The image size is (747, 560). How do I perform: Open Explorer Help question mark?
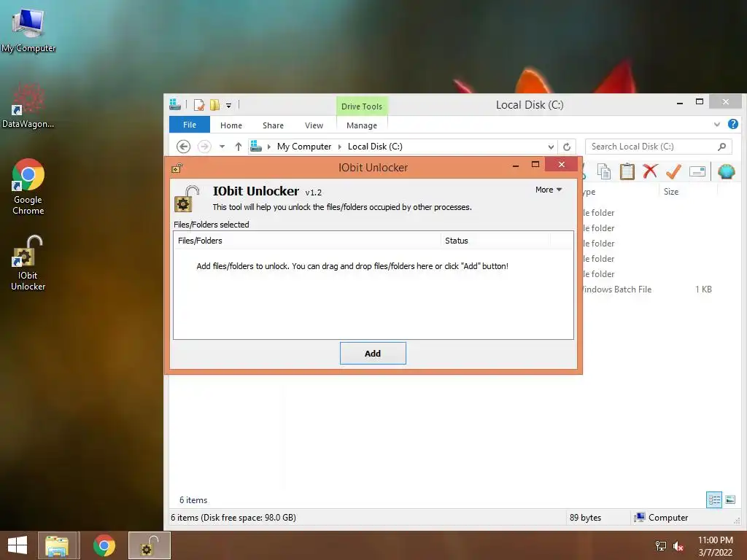coord(733,124)
